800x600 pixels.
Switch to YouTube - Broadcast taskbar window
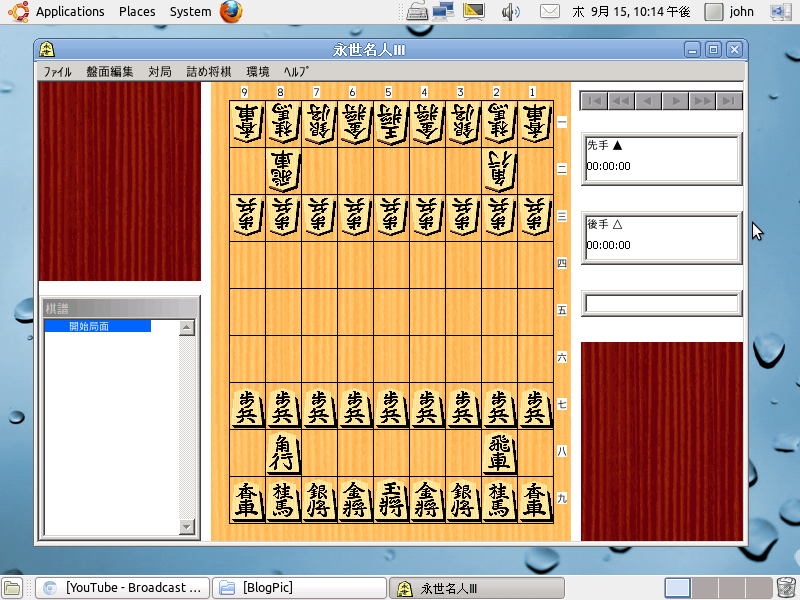[x=122, y=588]
